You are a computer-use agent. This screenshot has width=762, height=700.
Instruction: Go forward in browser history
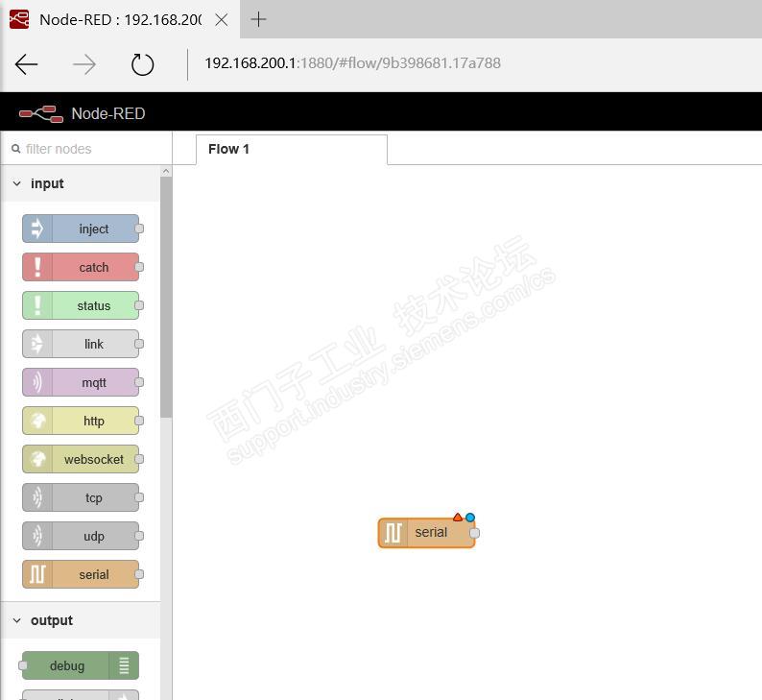[x=84, y=64]
